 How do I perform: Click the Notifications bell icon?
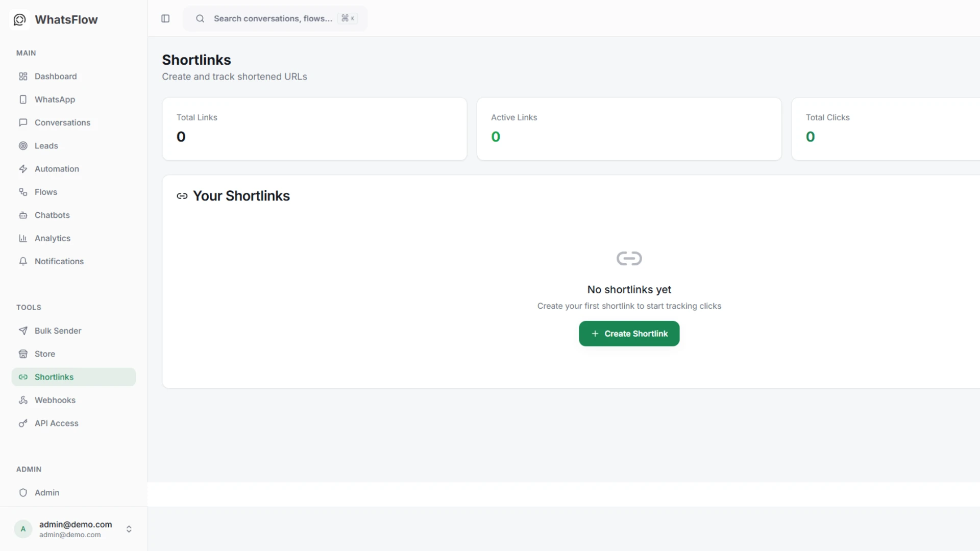point(23,261)
